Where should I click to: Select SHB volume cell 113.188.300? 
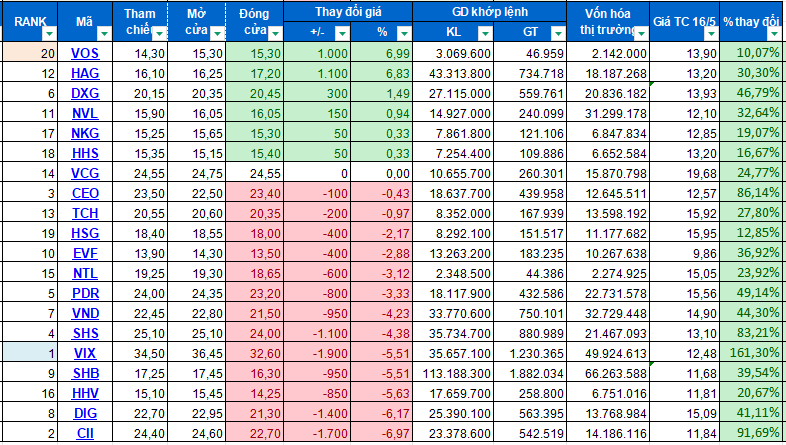(453, 373)
